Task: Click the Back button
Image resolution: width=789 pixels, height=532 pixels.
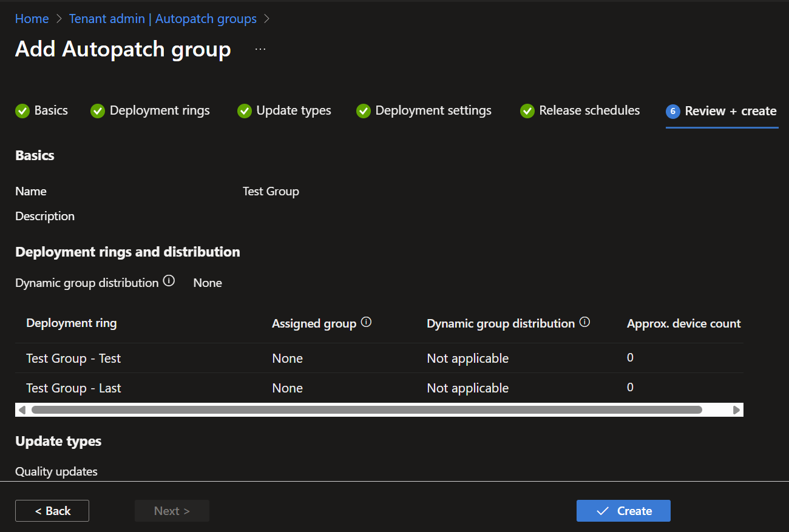Action: pos(52,511)
